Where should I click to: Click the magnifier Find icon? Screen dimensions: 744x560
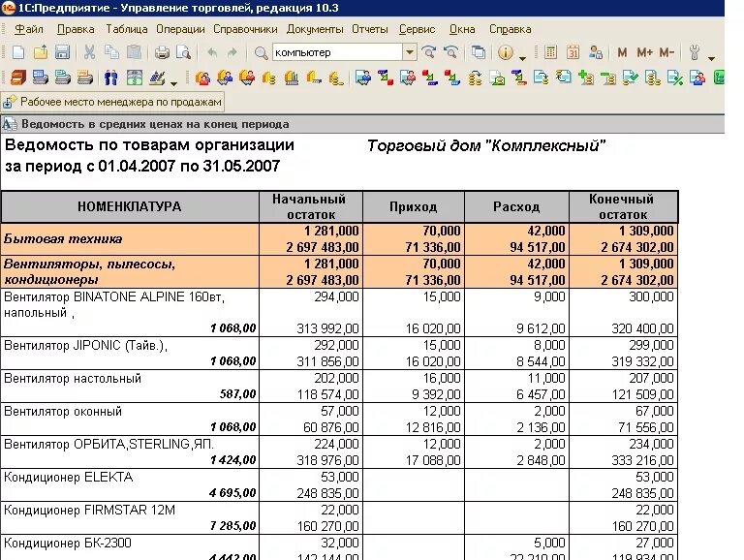tap(261, 52)
